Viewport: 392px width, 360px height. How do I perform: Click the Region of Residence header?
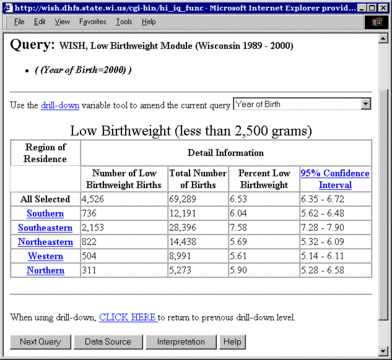point(45,153)
